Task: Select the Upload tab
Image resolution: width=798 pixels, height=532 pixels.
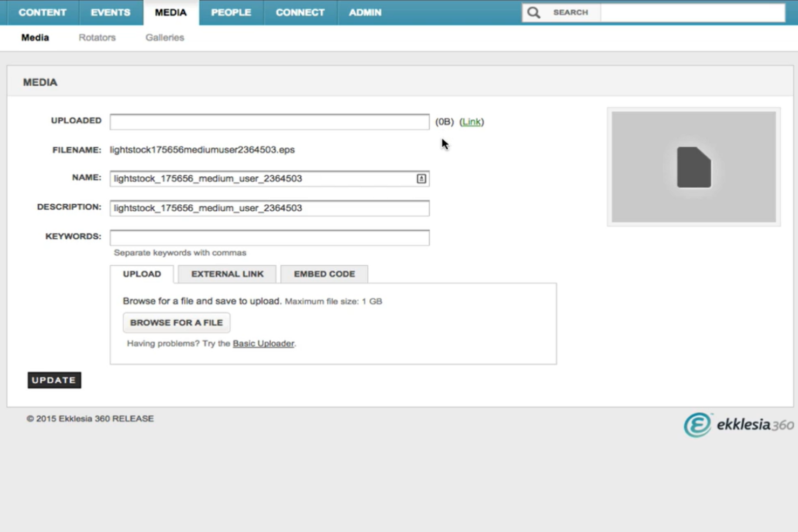Action: 142,274
